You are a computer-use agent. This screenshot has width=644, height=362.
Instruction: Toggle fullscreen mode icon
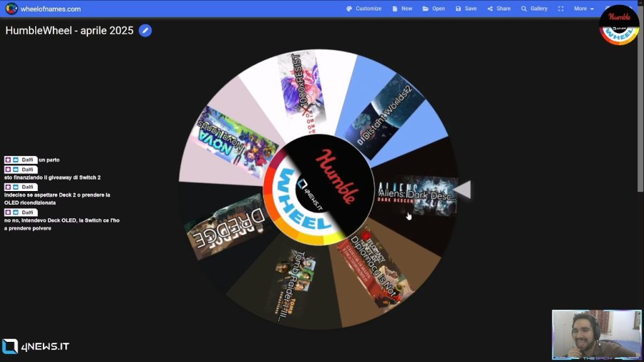[x=560, y=9]
